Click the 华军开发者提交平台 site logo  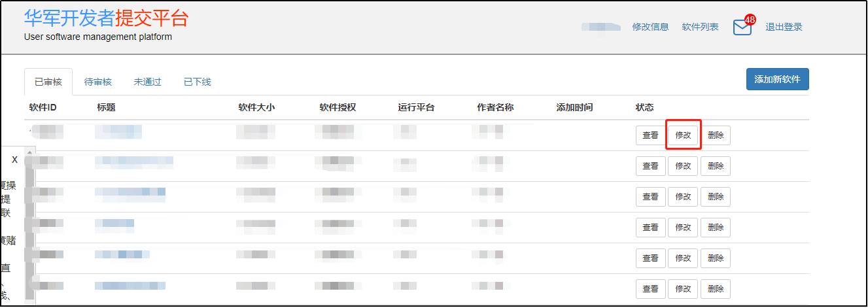point(106,18)
